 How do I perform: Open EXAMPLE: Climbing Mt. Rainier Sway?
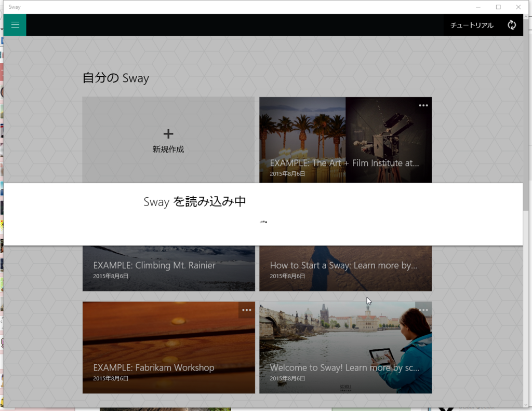pos(169,268)
